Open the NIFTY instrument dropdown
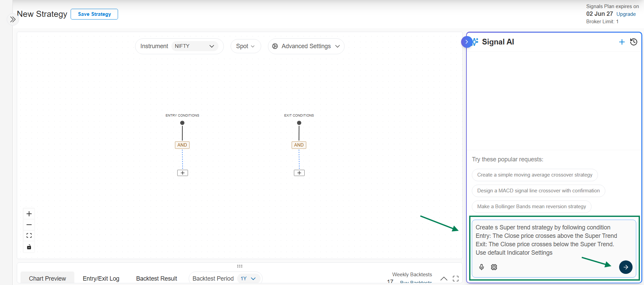This screenshot has width=644, height=285. [195, 46]
